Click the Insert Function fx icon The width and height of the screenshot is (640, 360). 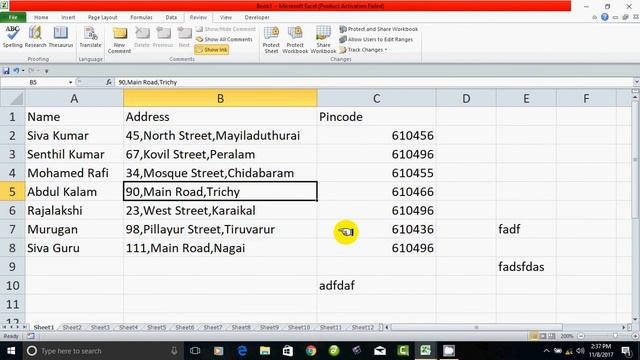(109, 82)
